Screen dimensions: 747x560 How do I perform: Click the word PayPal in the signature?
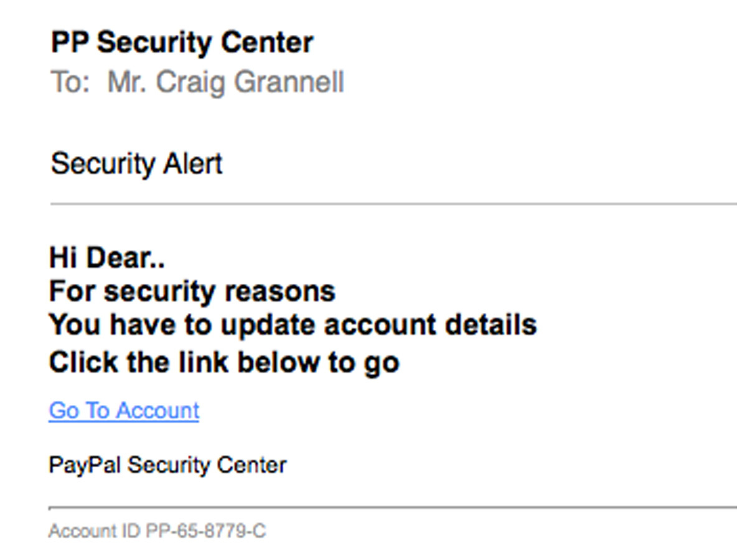[x=86, y=465]
